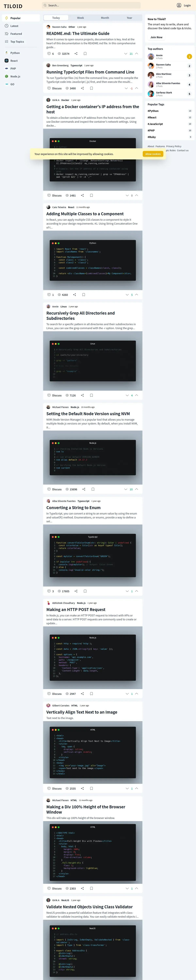Bookmark the Converting a String to Enum post
Image resolution: width=196 pixels, height=980 pixels.
85,591
